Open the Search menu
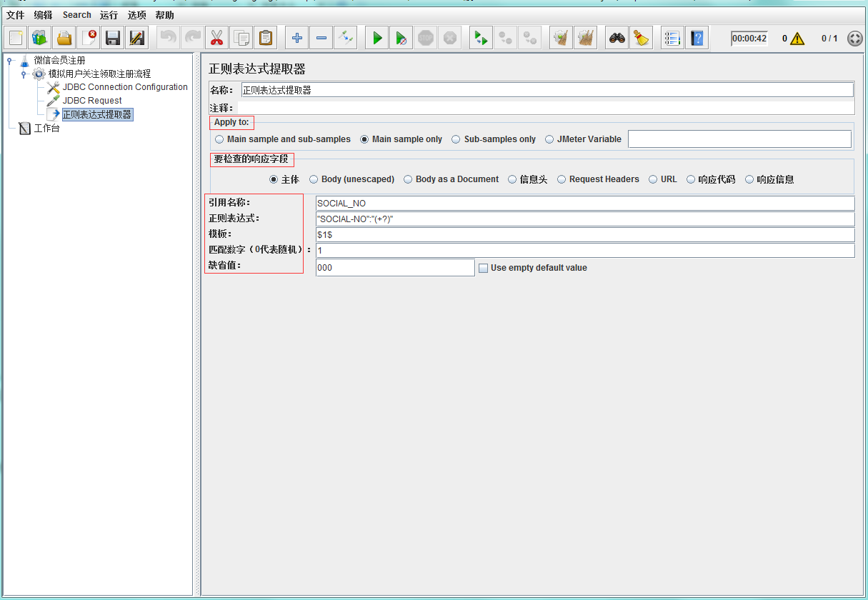This screenshot has width=868, height=600. pyautogui.click(x=76, y=15)
